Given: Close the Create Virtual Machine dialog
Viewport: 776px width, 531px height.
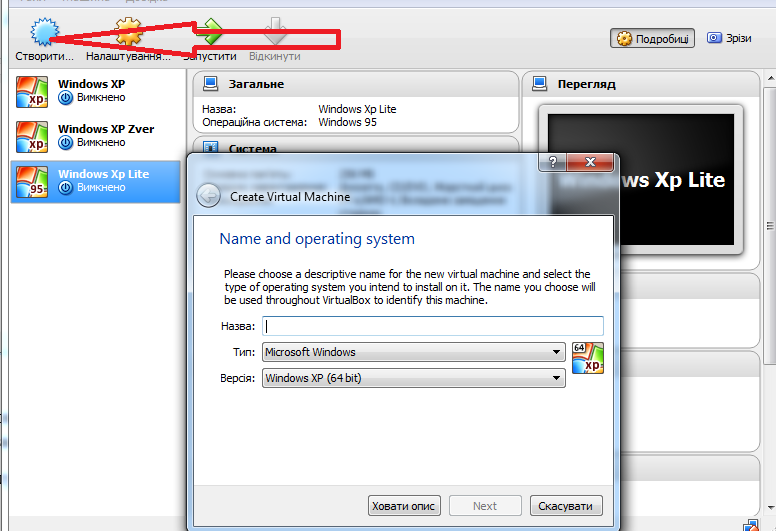Looking at the screenshot, I should pyautogui.click(x=590, y=162).
